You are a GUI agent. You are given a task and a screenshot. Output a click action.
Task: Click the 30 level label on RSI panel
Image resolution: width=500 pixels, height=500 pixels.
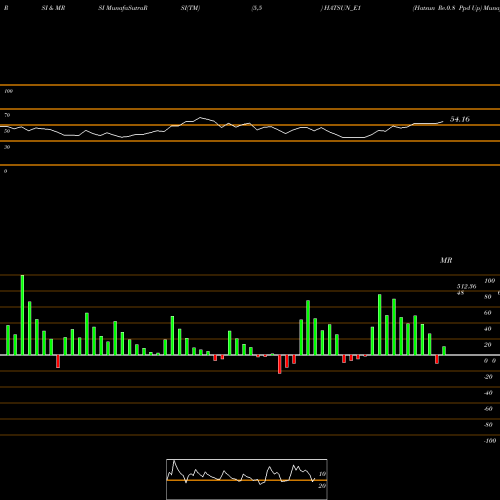[x=7, y=147]
